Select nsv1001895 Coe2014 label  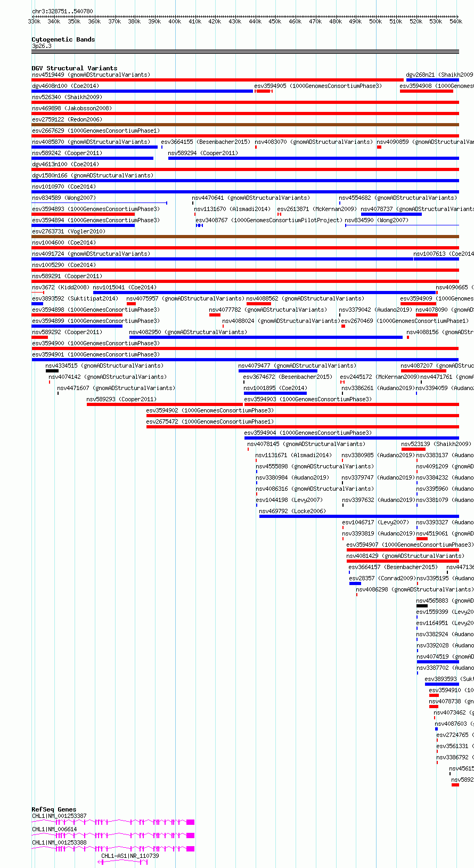pos(276,388)
